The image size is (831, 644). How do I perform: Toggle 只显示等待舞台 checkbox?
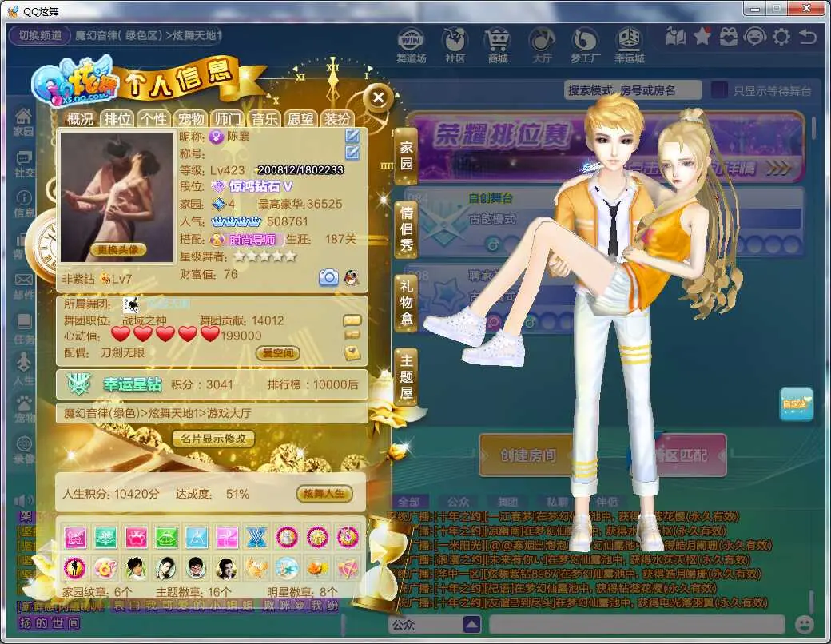point(718,90)
